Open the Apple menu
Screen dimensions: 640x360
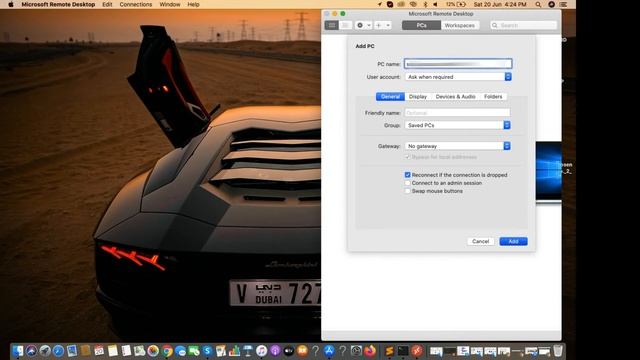point(11,4)
